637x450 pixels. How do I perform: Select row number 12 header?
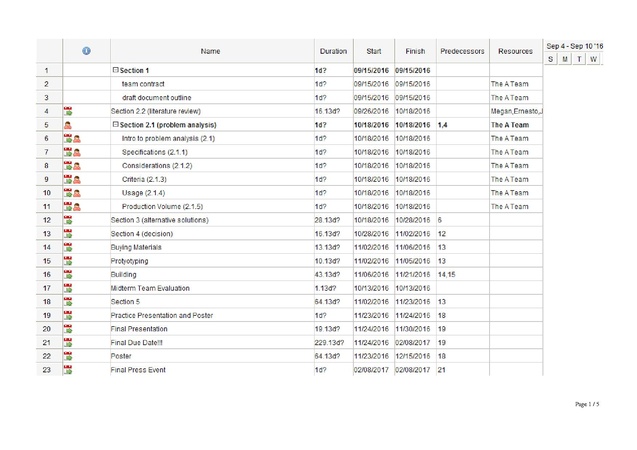click(49, 220)
